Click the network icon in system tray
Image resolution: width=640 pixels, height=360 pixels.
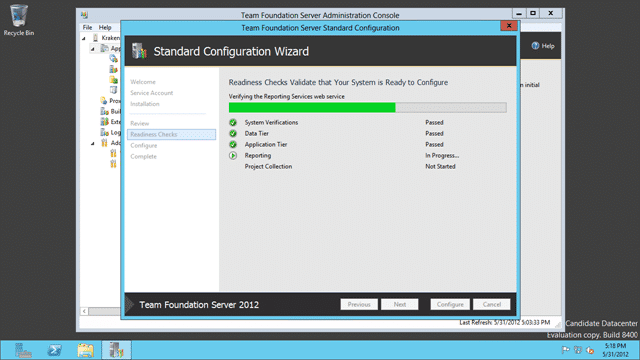(x=578, y=350)
